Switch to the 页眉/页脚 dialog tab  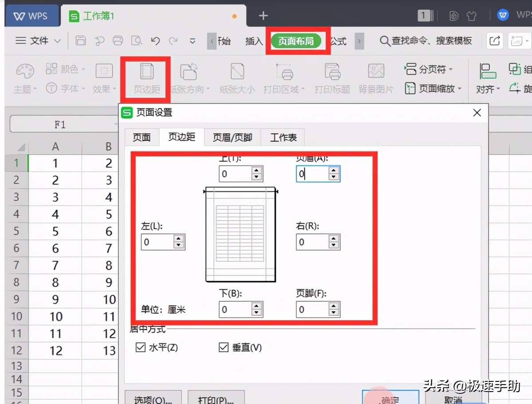point(232,138)
